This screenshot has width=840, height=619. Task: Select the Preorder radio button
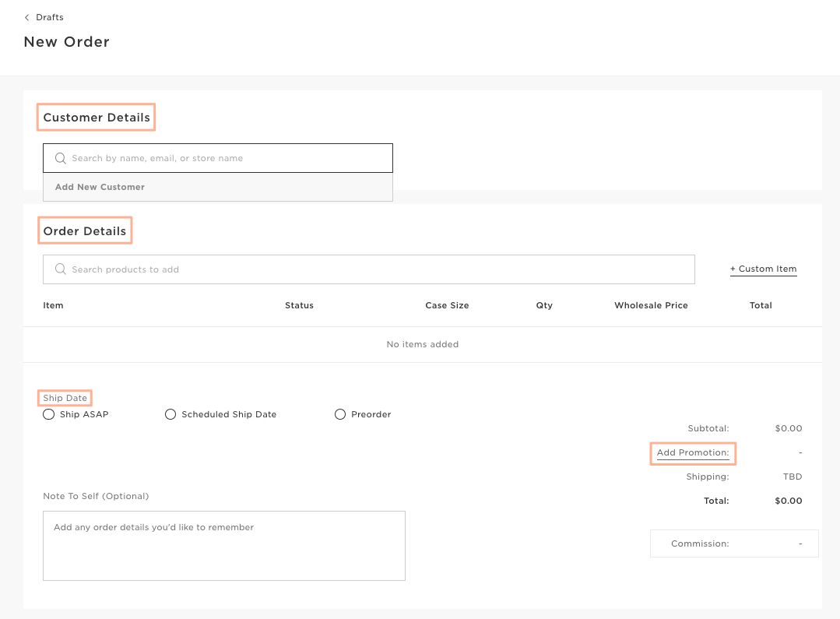pyautogui.click(x=340, y=414)
